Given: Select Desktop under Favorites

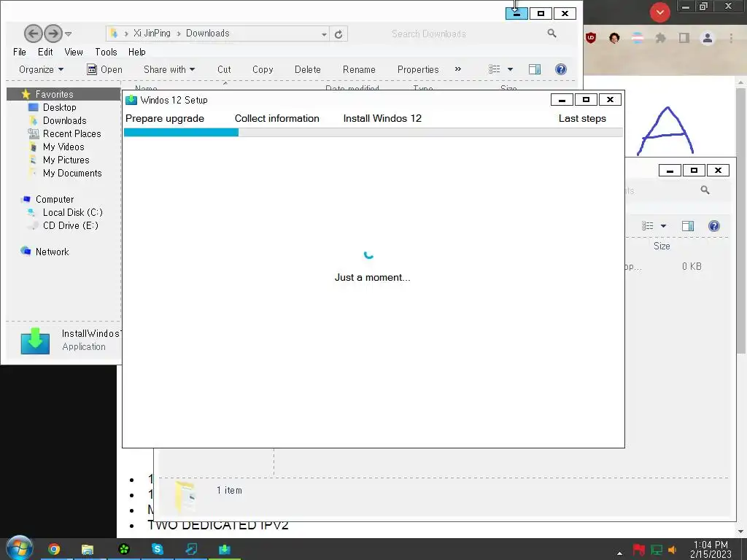Looking at the screenshot, I should click(60, 108).
